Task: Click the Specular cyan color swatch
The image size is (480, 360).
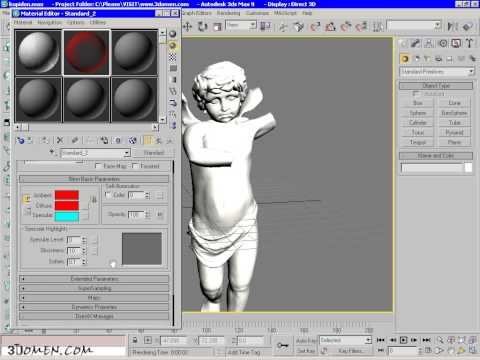Action: tap(67, 216)
